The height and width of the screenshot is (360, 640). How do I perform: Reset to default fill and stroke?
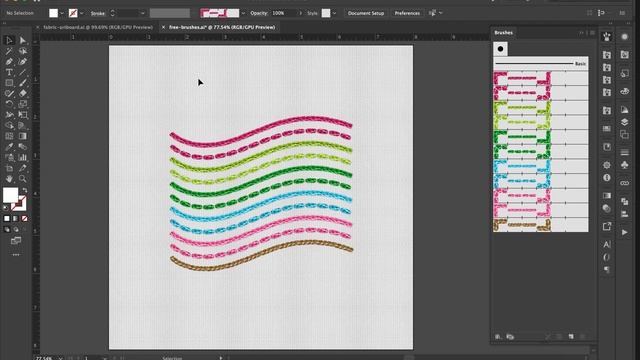(x=6, y=208)
